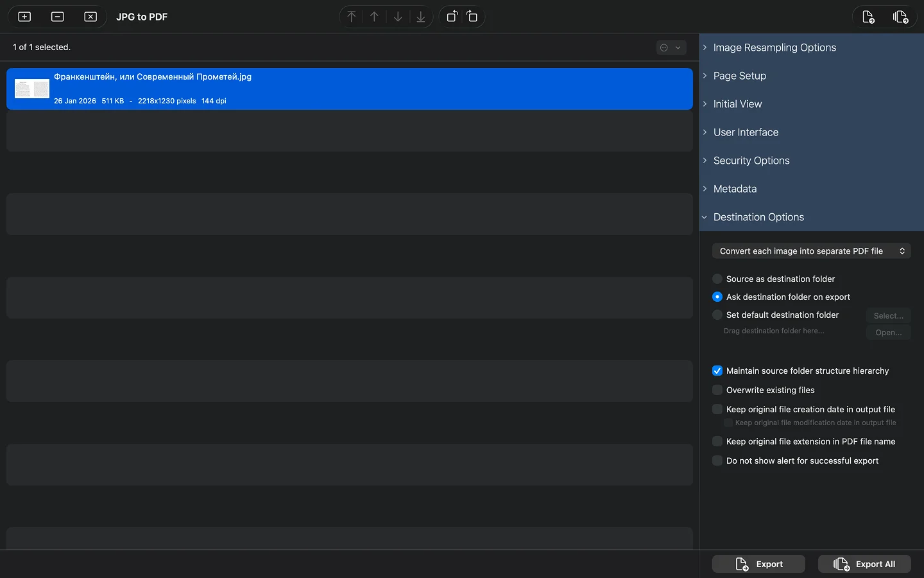Move selected image up one position
This screenshot has height=578, width=924.
pyautogui.click(x=375, y=17)
